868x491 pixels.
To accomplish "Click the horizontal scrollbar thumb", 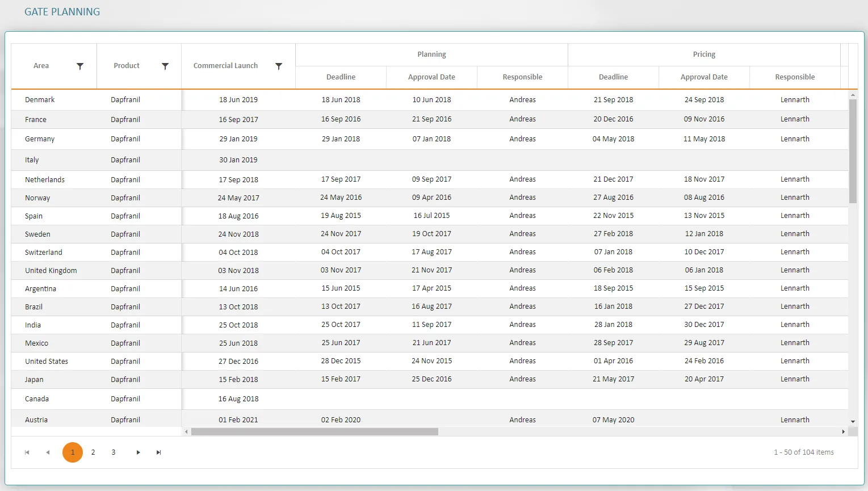I will coord(315,432).
